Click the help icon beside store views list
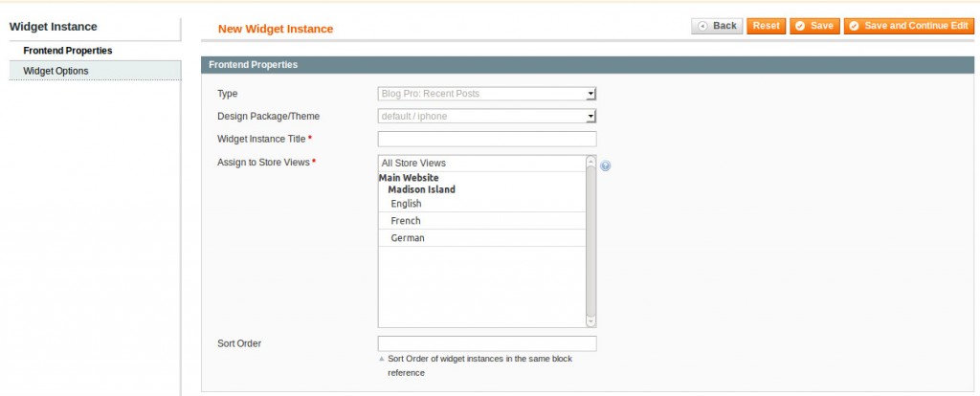 pos(606,165)
